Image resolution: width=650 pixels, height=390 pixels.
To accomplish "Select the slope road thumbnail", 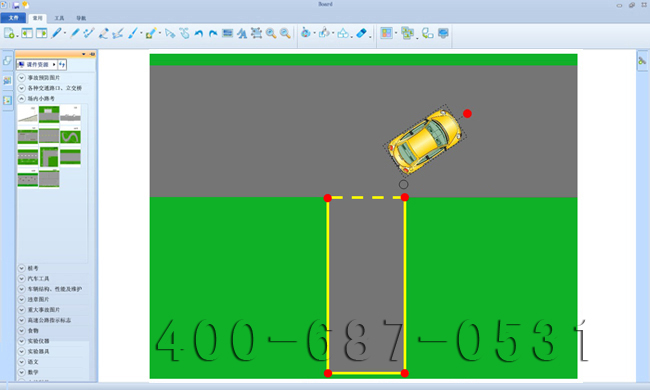I will pyautogui.click(x=28, y=114).
